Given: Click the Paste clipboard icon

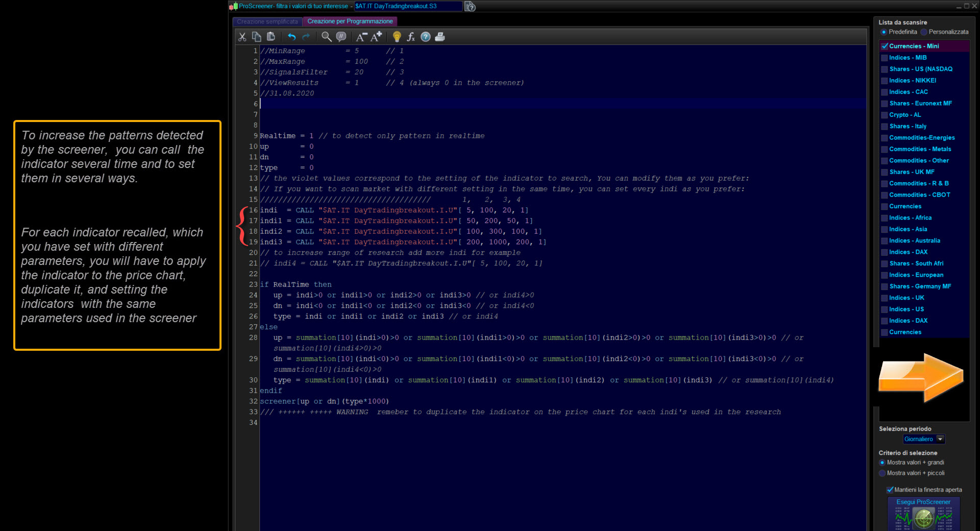Looking at the screenshot, I should pos(271,37).
